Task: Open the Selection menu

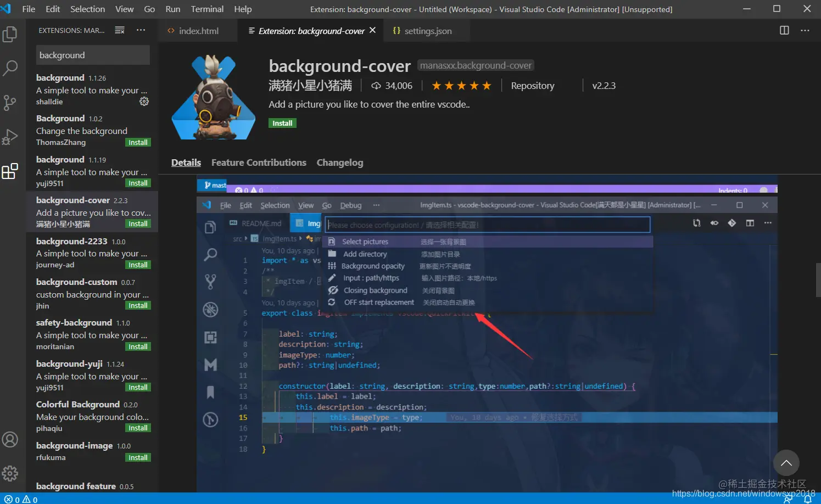Action: pos(87,9)
